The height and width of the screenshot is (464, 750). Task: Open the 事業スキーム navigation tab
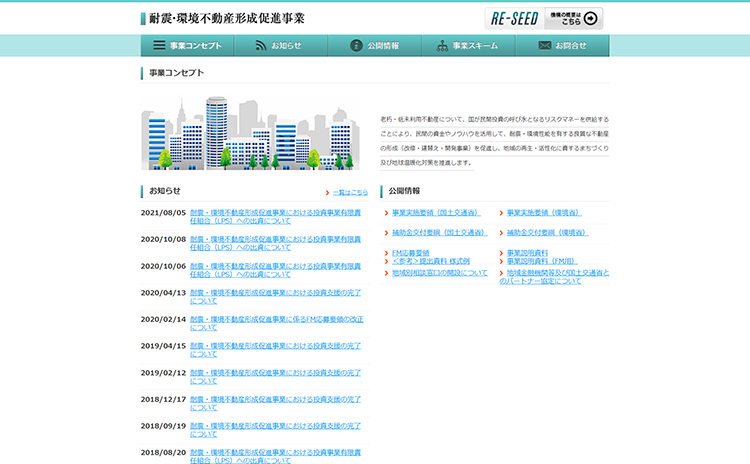(467, 46)
